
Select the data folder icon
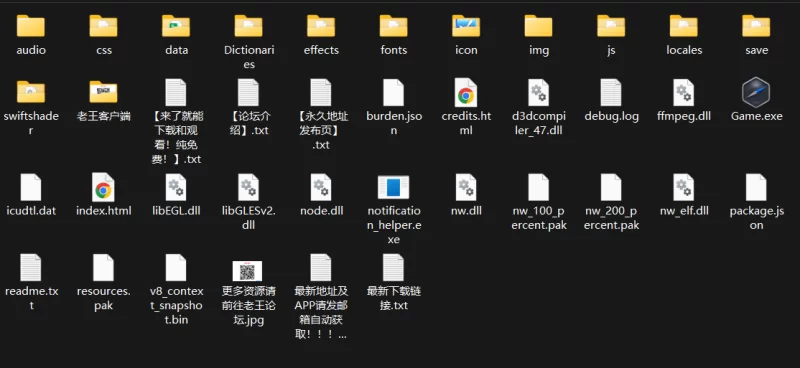click(x=176, y=26)
